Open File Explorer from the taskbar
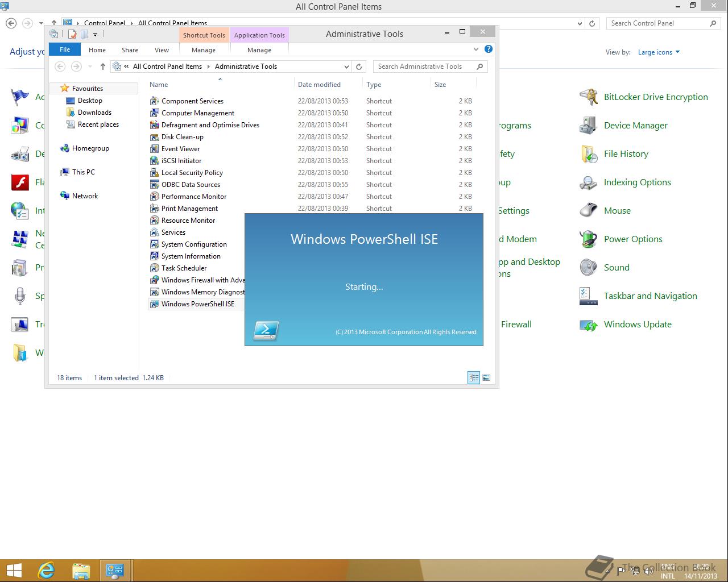The width and height of the screenshot is (728, 582). coord(81,571)
